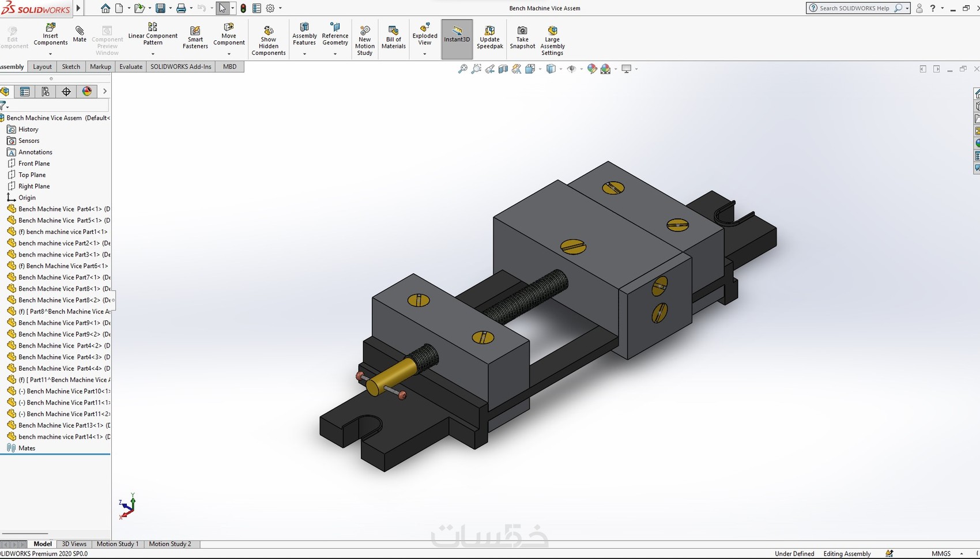Take Snapshot of the assembly
This screenshot has height=559, width=980.
point(522,37)
